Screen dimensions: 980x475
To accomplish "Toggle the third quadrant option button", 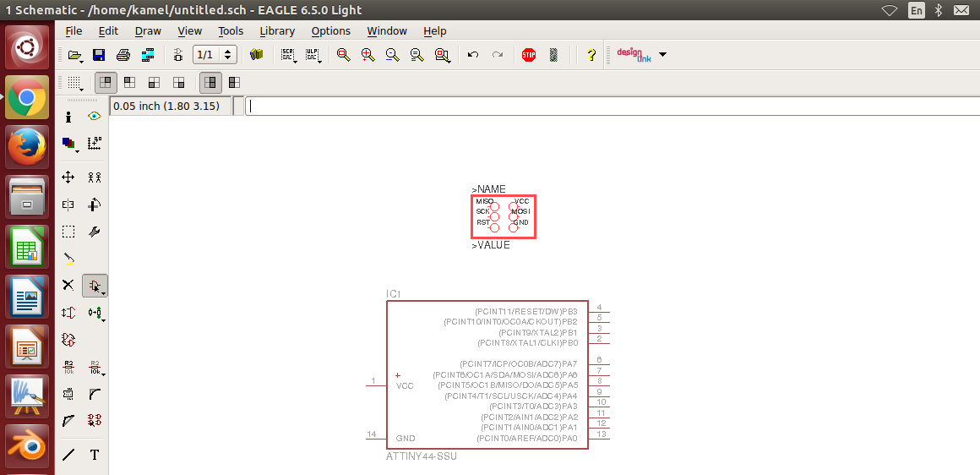I will 154,82.
